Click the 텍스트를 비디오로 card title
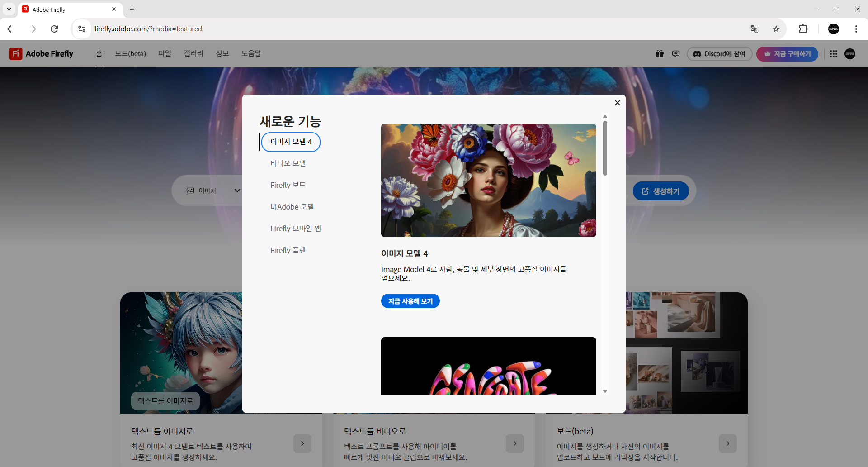This screenshot has width=868, height=467. [375, 431]
